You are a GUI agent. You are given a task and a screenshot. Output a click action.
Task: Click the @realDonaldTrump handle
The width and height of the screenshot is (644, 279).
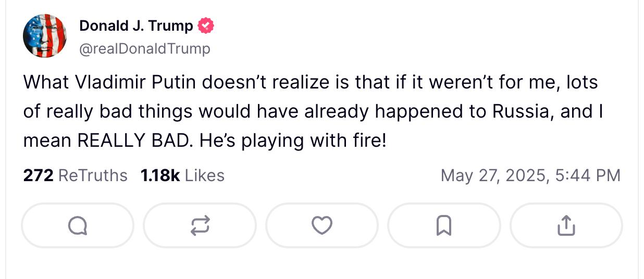click(x=144, y=49)
